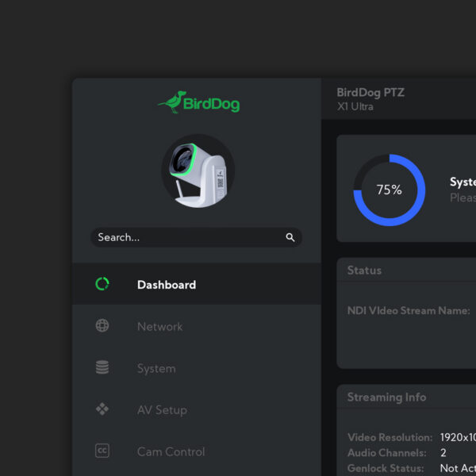Open the Dashboard menu item

(x=167, y=285)
